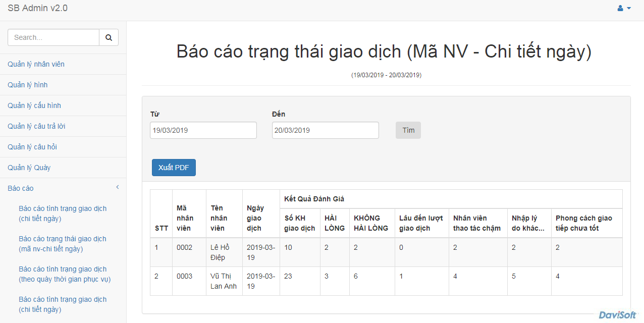Open Báo cáo trạng thái giao dịch (mã nv-chi tiết ngày)
Viewport: 644px width, 323px height.
coord(63,244)
